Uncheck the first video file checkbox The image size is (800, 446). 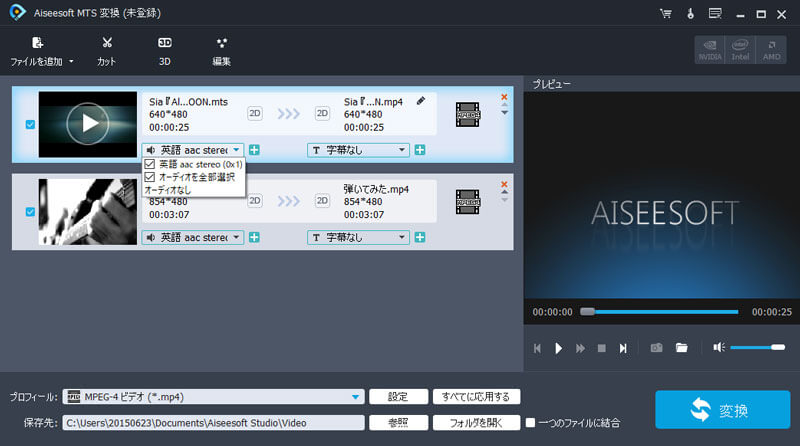[x=29, y=125]
